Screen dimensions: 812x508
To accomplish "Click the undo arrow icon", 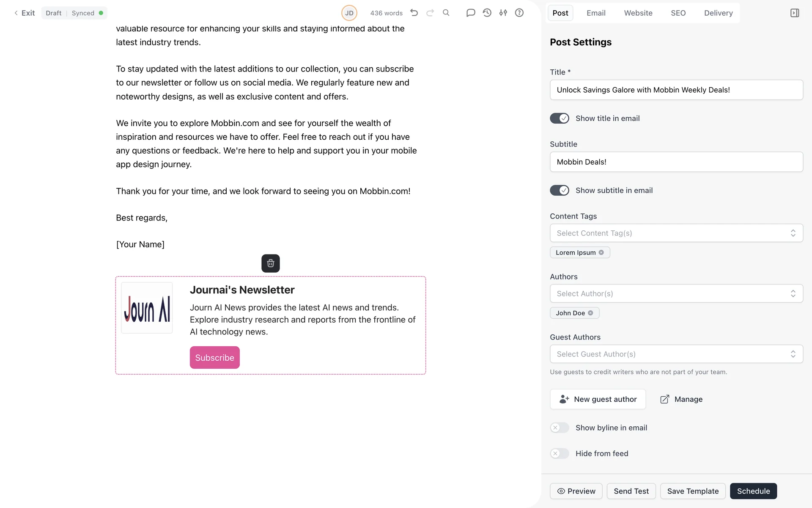I will (x=414, y=13).
